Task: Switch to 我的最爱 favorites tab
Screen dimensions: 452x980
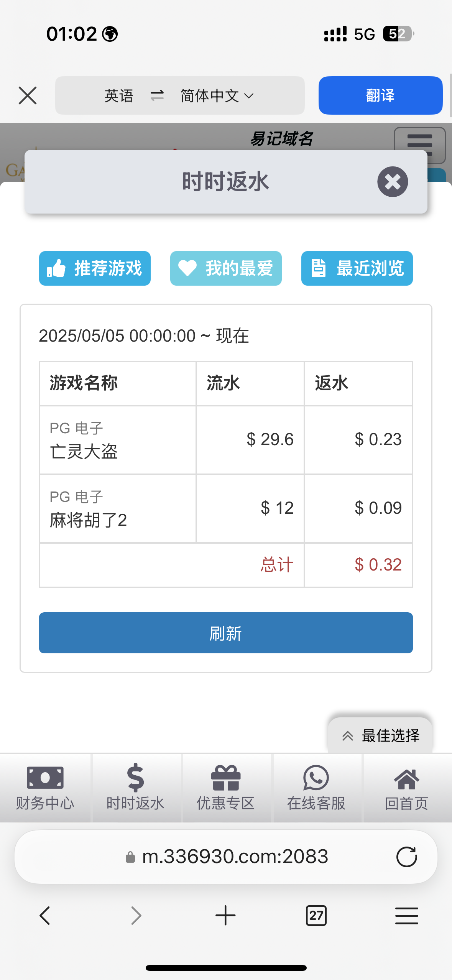Action: click(226, 268)
